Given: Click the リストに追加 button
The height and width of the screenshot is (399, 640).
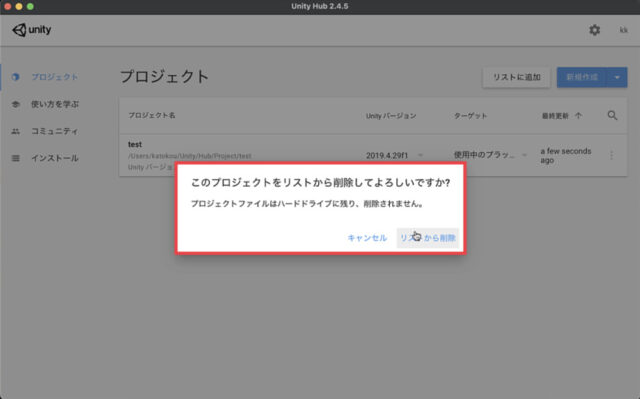Looking at the screenshot, I should [x=516, y=77].
